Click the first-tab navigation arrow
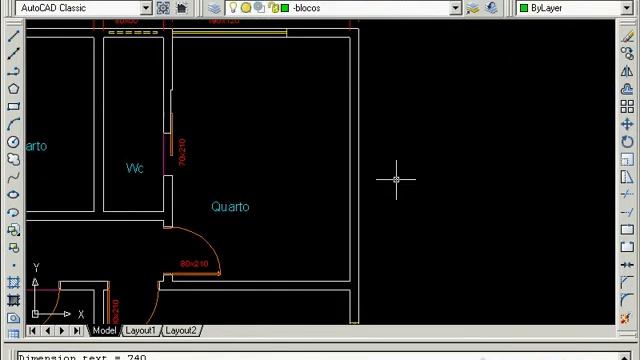This screenshot has width=640, height=360. click(33, 331)
